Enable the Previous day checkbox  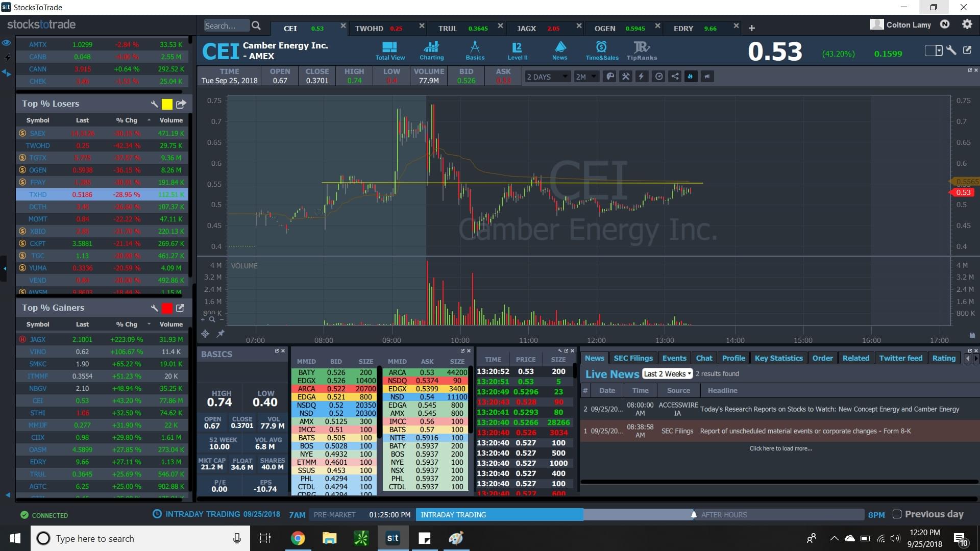point(897,514)
